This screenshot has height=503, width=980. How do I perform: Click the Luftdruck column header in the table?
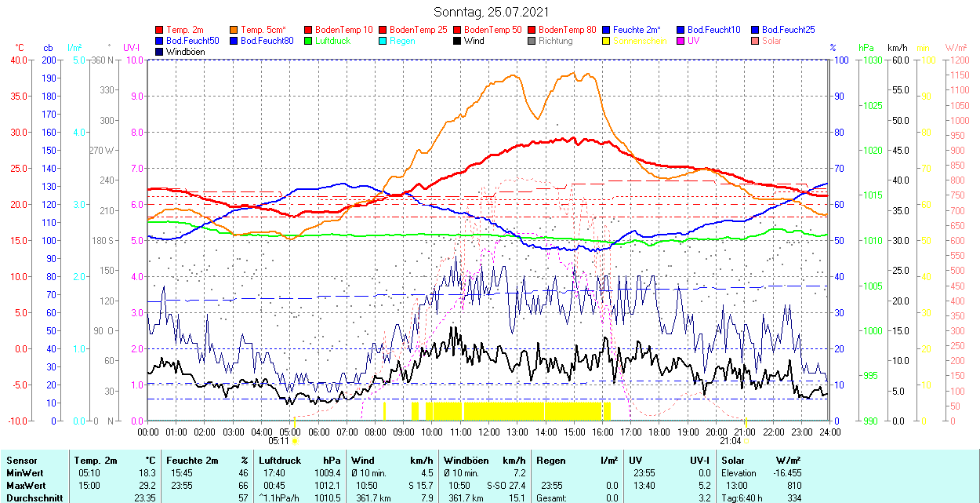[280, 461]
